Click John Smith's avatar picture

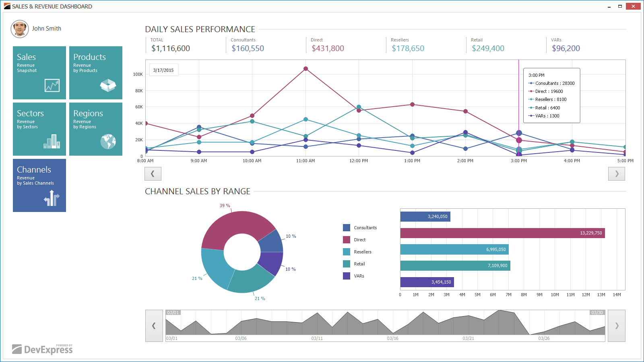[x=20, y=29]
